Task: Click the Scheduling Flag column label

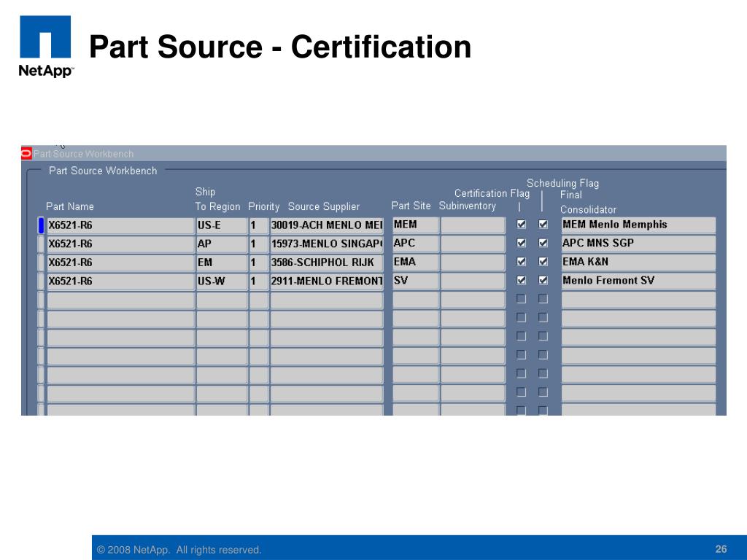Action: [562, 183]
